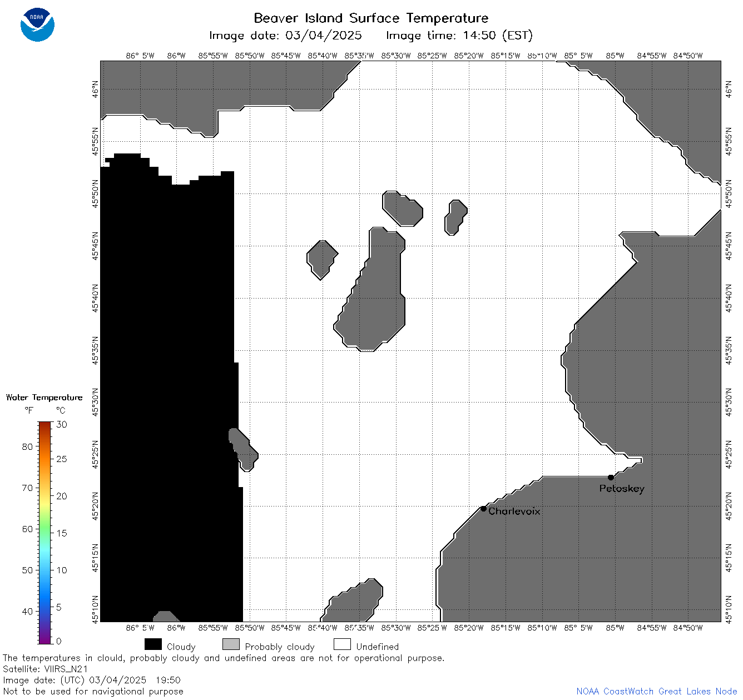
Task: Select the black Cloudy legend swatch
Action: tap(153, 644)
